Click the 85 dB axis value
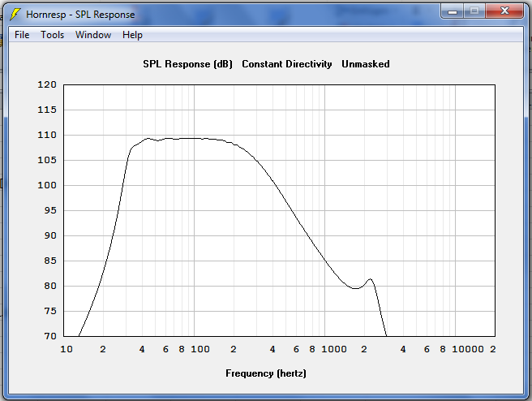This screenshot has height=401, width=532. pyautogui.click(x=50, y=261)
